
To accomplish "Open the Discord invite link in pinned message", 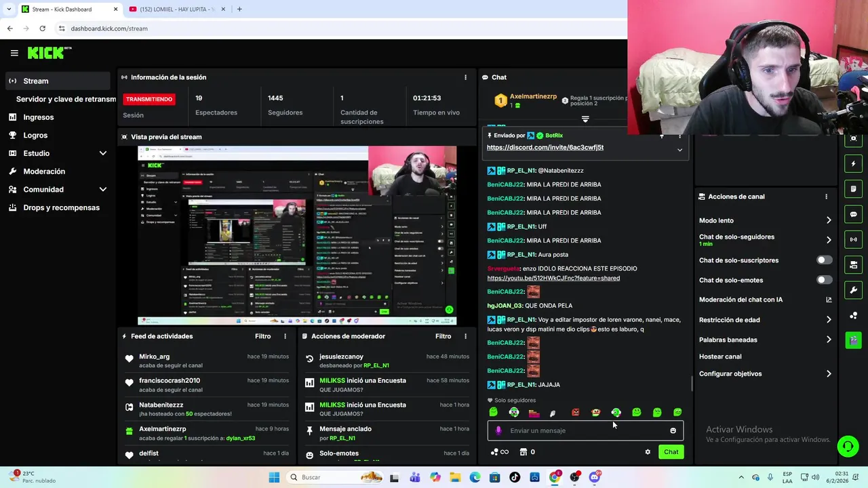I will (545, 147).
